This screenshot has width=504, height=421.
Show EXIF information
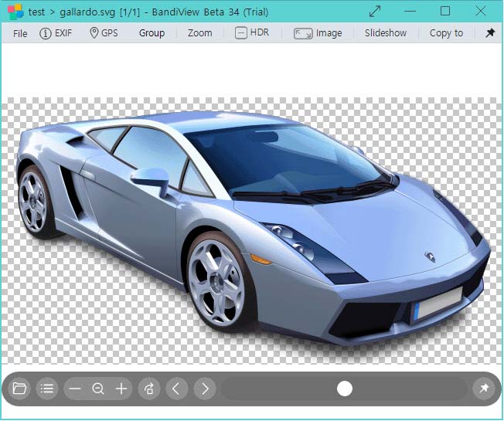(56, 33)
